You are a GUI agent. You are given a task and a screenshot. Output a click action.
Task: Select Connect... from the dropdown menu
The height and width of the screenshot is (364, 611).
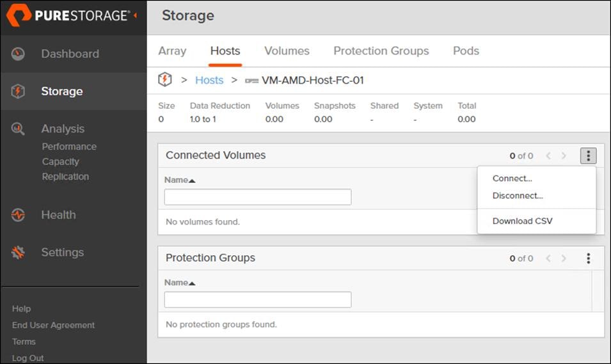512,178
